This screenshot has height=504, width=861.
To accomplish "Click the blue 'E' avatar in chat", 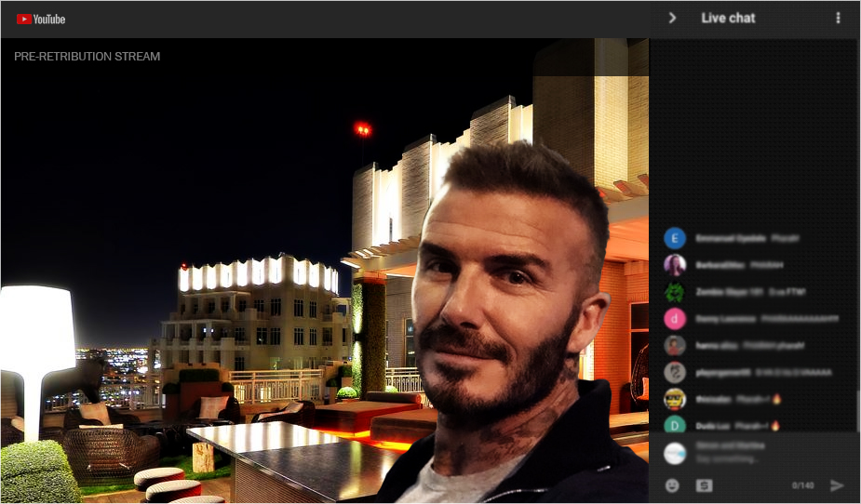I will point(675,238).
